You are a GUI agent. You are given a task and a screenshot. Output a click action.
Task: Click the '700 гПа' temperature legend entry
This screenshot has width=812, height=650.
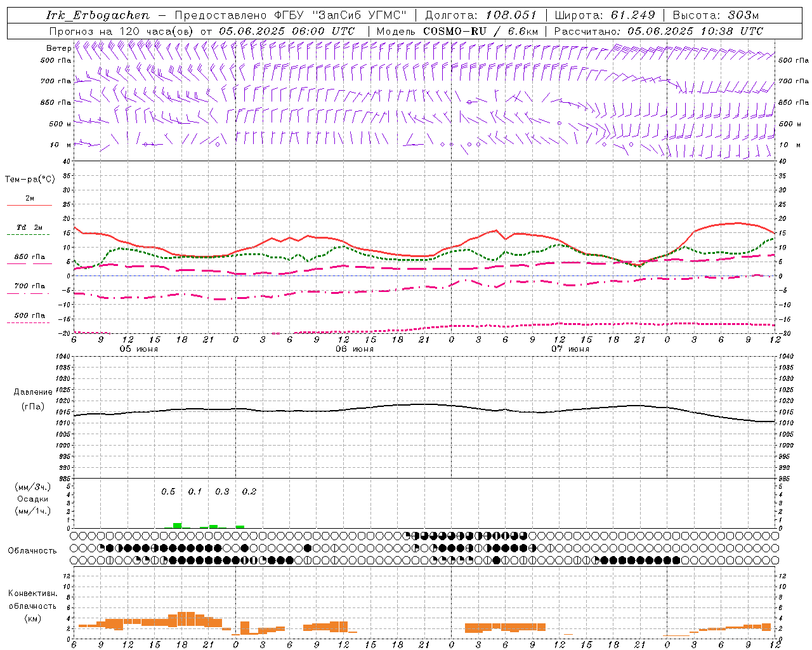click(x=30, y=286)
